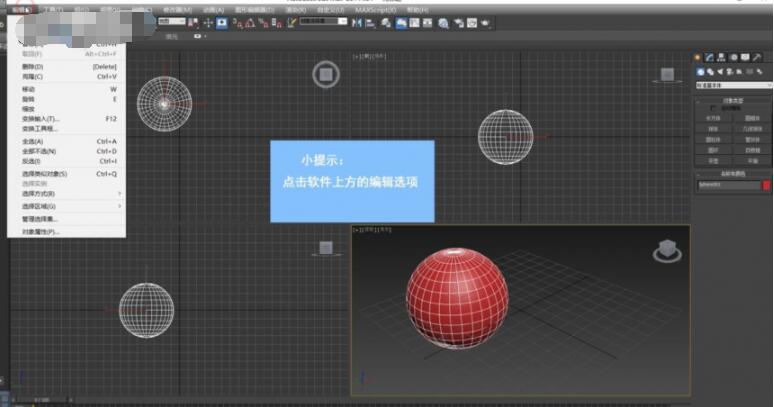Open the Standard Primitives dropdown
Viewport: 774px width, 407px height.
coord(733,85)
